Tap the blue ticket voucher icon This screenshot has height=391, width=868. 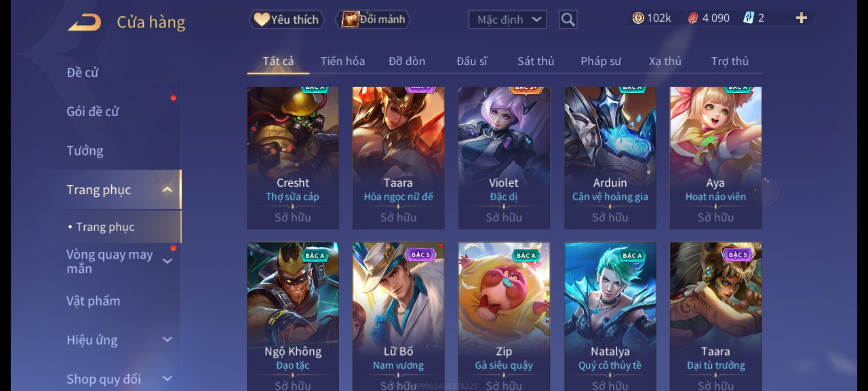tap(748, 18)
